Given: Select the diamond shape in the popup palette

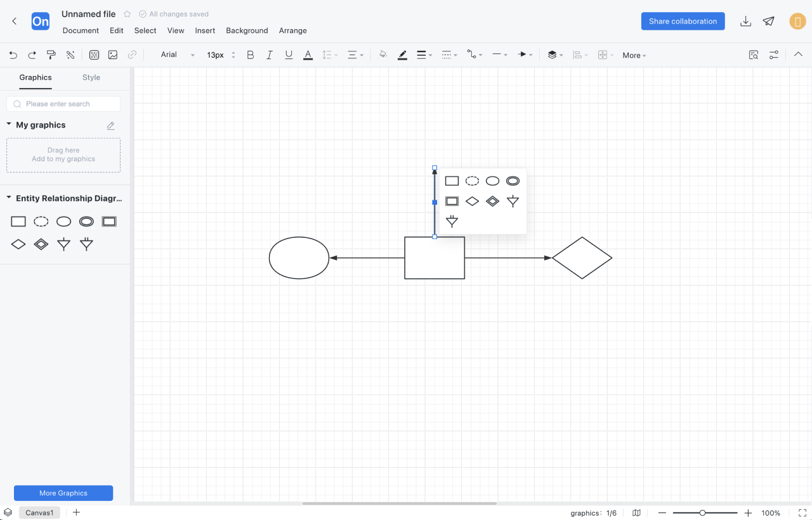Looking at the screenshot, I should pyautogui.click(x=472, y=202).
